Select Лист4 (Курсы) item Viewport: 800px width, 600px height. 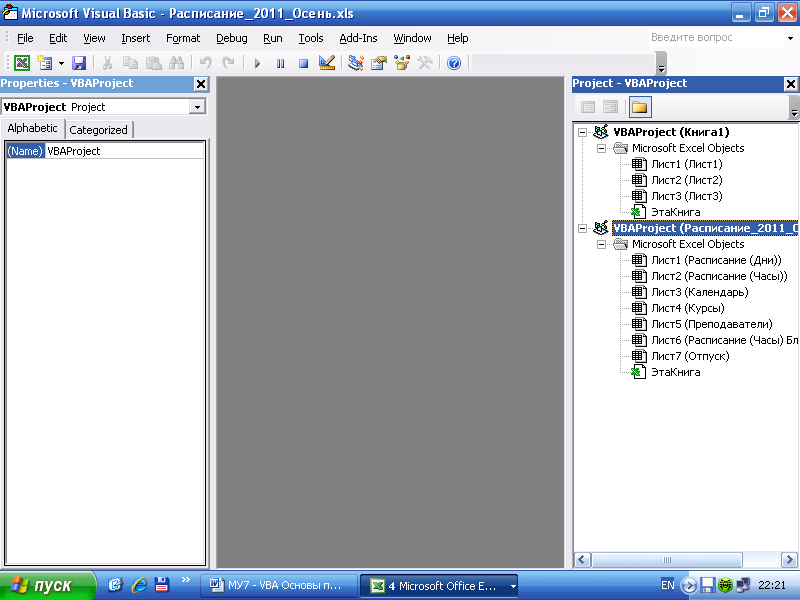[x=688, y=308]
